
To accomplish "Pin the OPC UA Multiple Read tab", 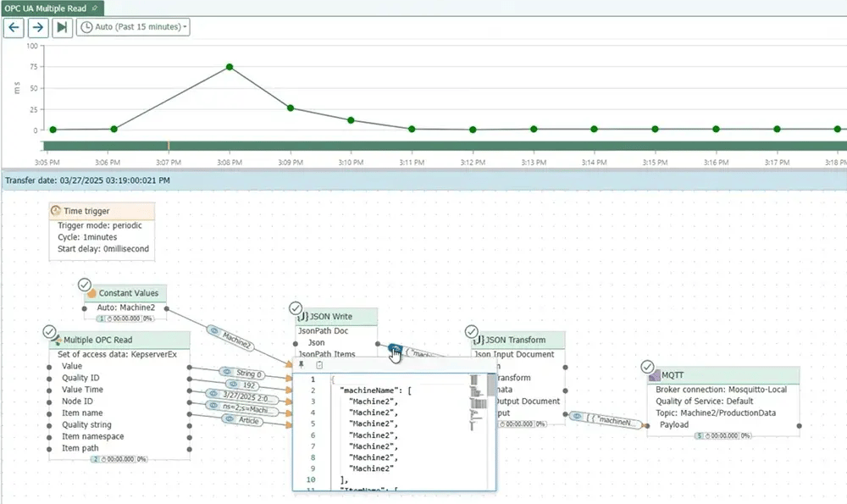I will tap(94, 7).
